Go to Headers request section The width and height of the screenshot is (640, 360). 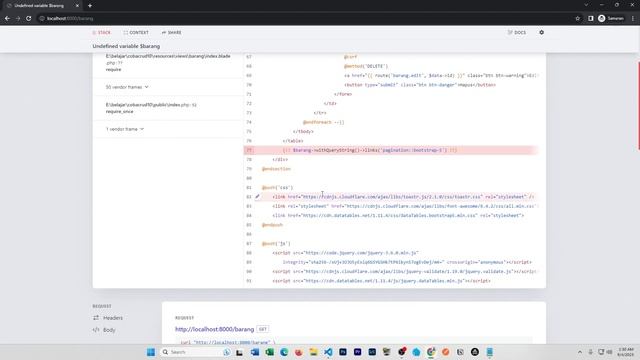tap(108, 318)
